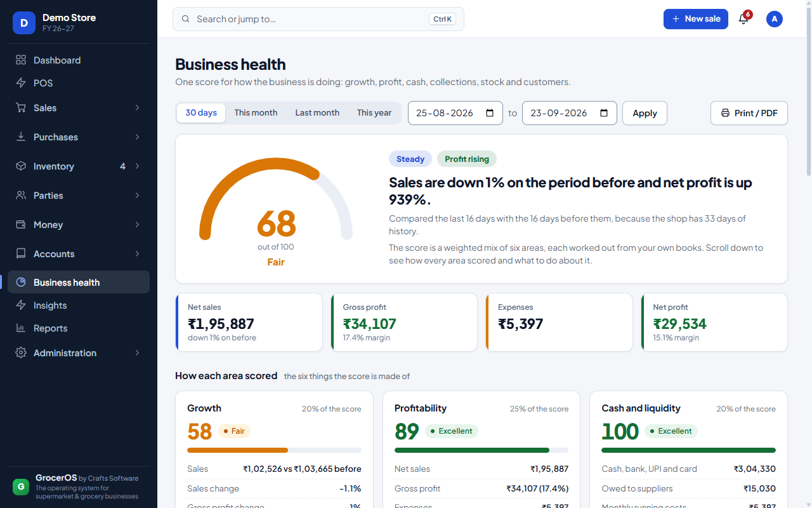The width and height of the screenshot is (812, 508).
Task: Click the Dashboard grid icon
Action: (21, 60)
